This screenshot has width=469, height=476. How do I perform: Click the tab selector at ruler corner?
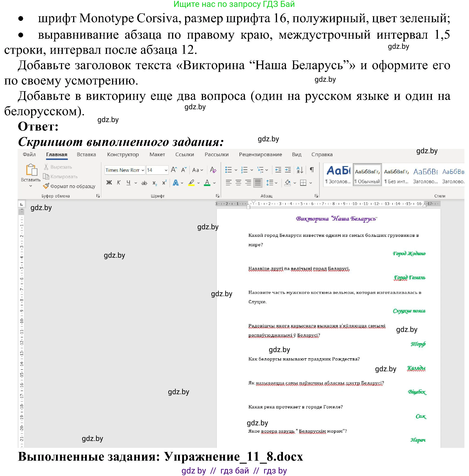point(22,204)
